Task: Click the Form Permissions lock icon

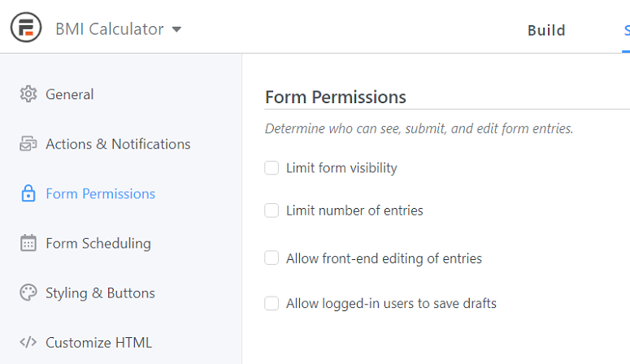Action: click(28, 193)
